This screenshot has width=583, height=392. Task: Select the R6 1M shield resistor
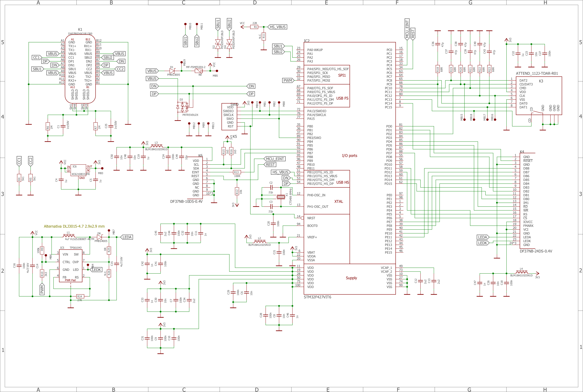point(48,126)
